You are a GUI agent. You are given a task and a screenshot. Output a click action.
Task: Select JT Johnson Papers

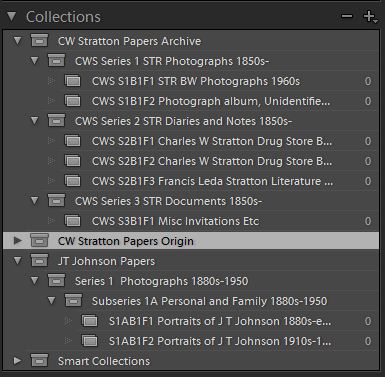tap(106, 261)
